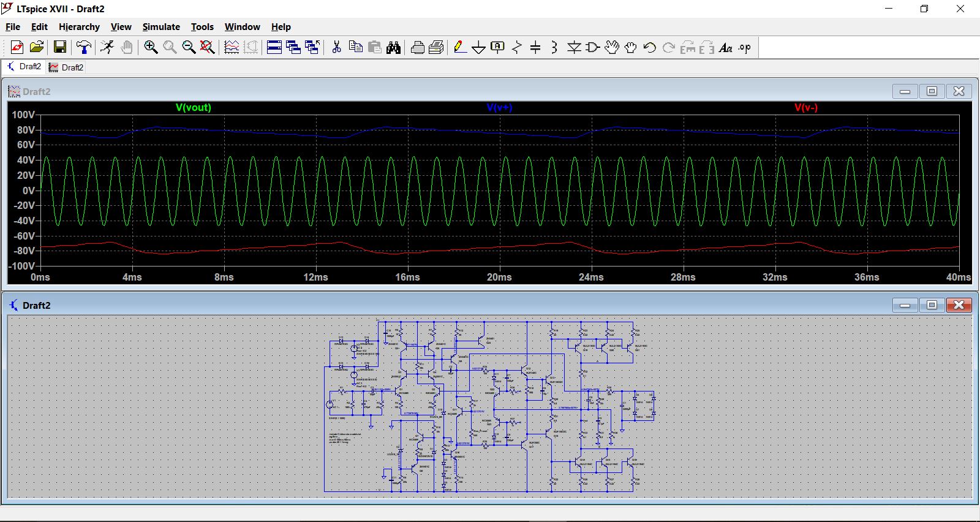Click the Print icon

pos(437,47)
